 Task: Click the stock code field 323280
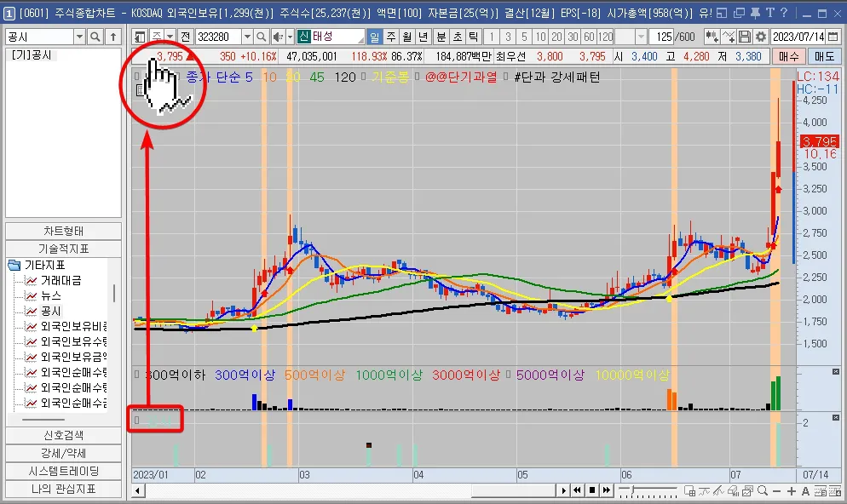(218, 37)
